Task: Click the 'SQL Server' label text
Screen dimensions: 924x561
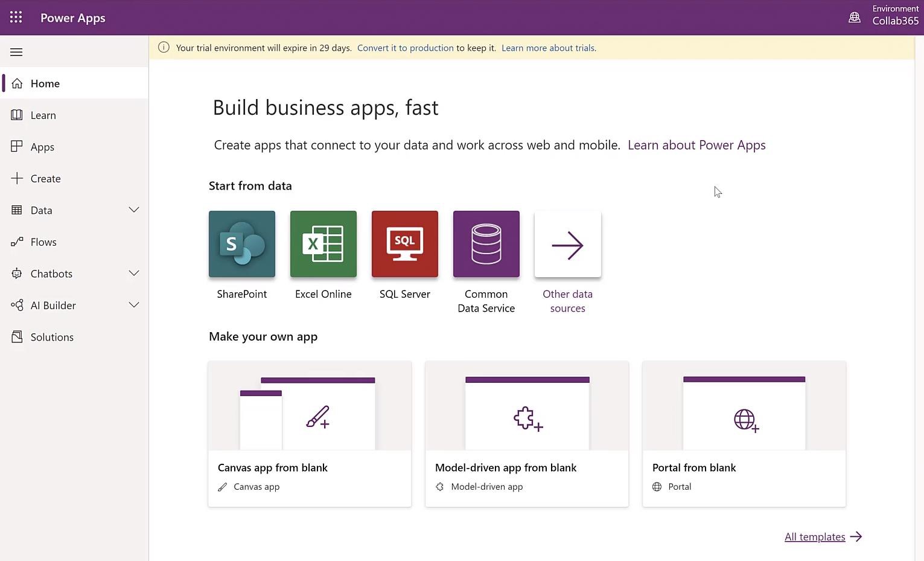Action: [405, 294]
